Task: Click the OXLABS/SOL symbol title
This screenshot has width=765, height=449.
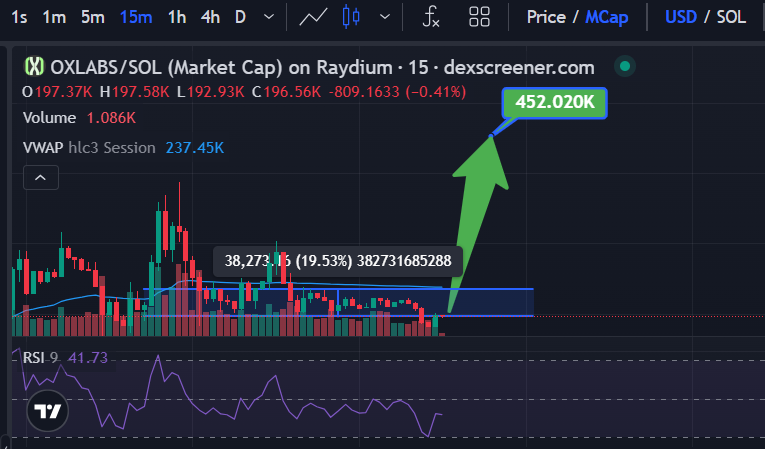Action: point(322,67)
